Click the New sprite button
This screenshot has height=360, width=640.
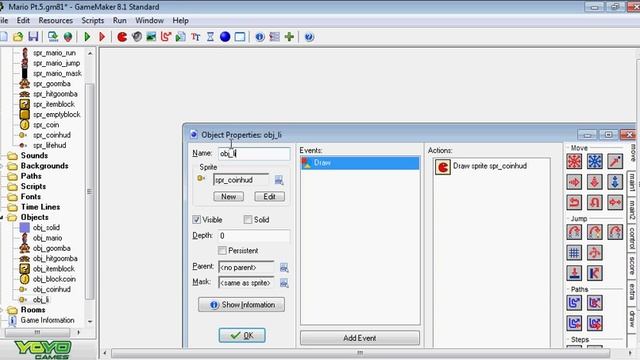click(x=229, y=197)
